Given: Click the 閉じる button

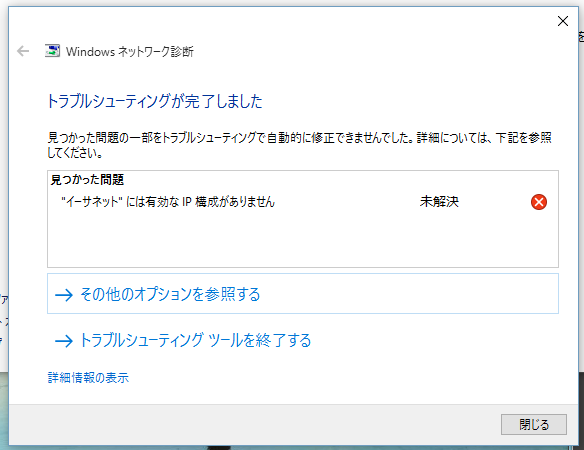Looking at the screenshot, I should [534, 424].
